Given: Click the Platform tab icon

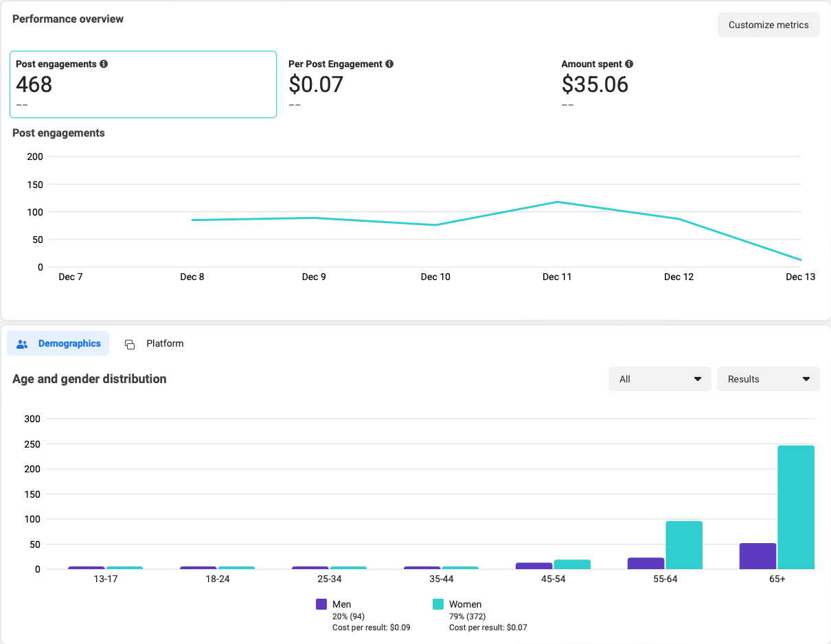Looking at the screenshot, I should tap(130, 344).
